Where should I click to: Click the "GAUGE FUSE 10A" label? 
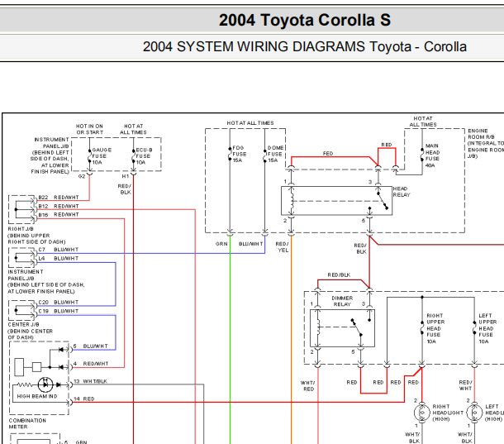102,156
